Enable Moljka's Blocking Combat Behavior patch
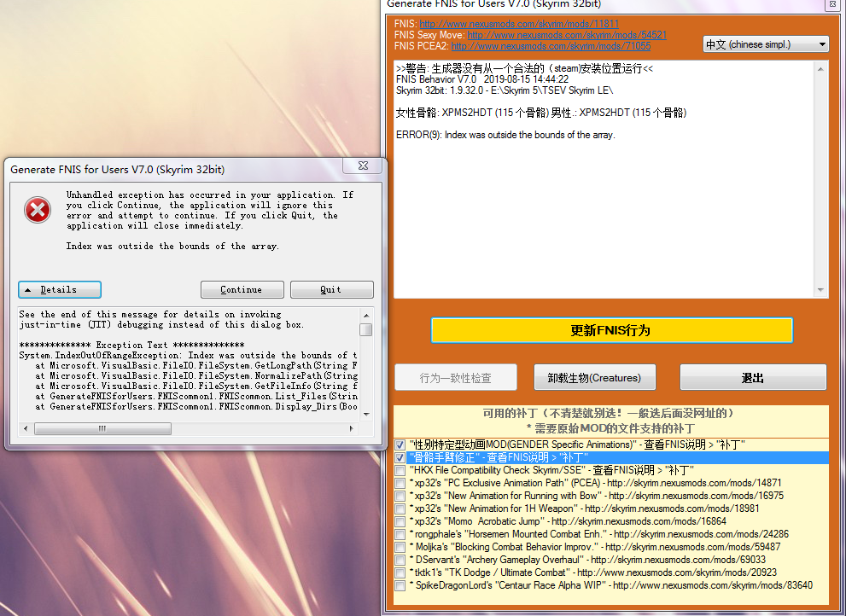846x616 pixels. click(x=400, y=547)
